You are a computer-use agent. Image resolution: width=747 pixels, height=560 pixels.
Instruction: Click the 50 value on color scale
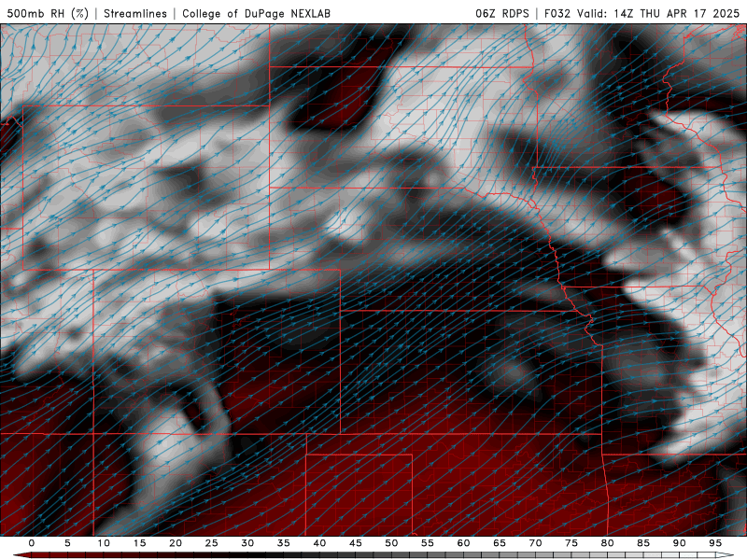[x=391, y=543]
